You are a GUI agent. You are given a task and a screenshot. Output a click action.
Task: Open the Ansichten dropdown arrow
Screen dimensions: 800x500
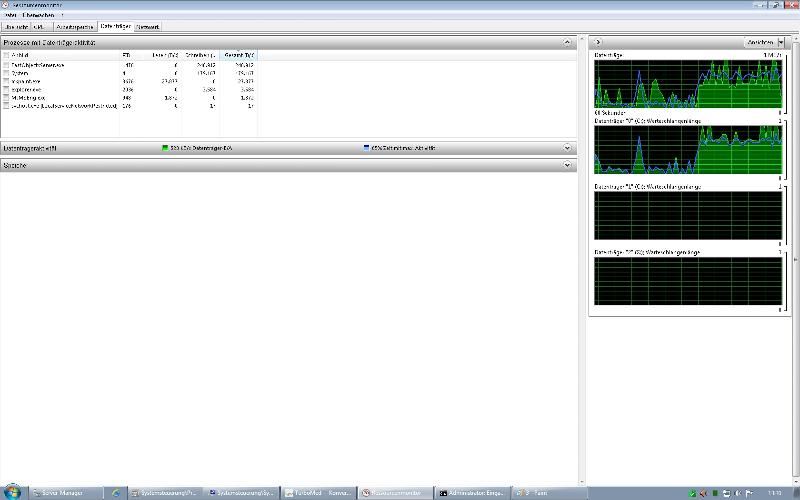781,42
